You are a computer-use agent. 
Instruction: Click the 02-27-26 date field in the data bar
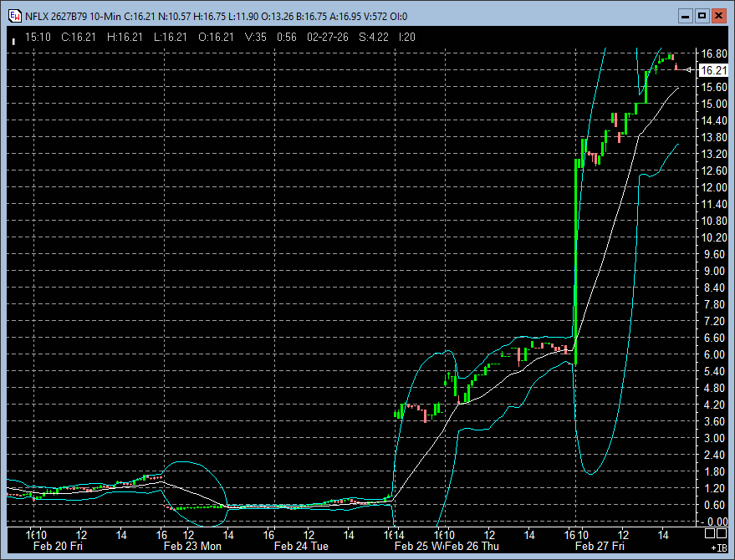(327, 37)
